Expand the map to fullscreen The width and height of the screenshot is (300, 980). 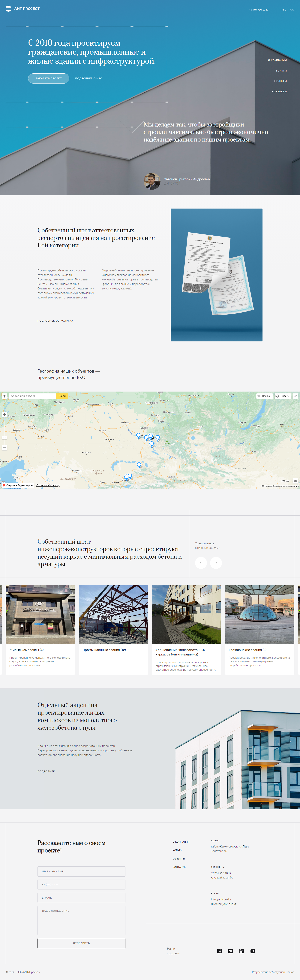point(295,396)
